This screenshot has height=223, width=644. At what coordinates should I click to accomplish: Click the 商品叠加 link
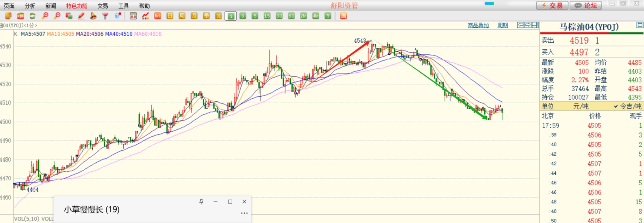(x=478, y=25)
